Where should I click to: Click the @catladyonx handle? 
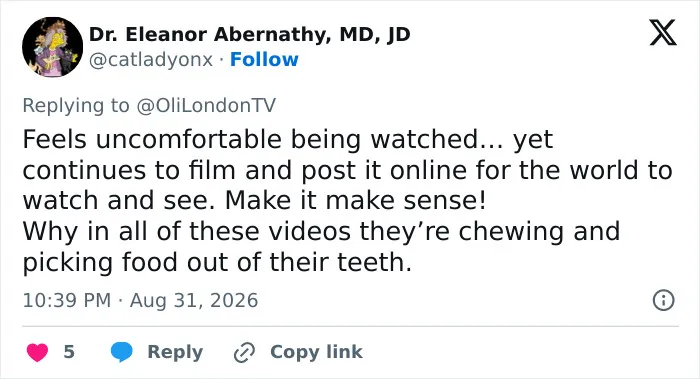pos(151,60)
